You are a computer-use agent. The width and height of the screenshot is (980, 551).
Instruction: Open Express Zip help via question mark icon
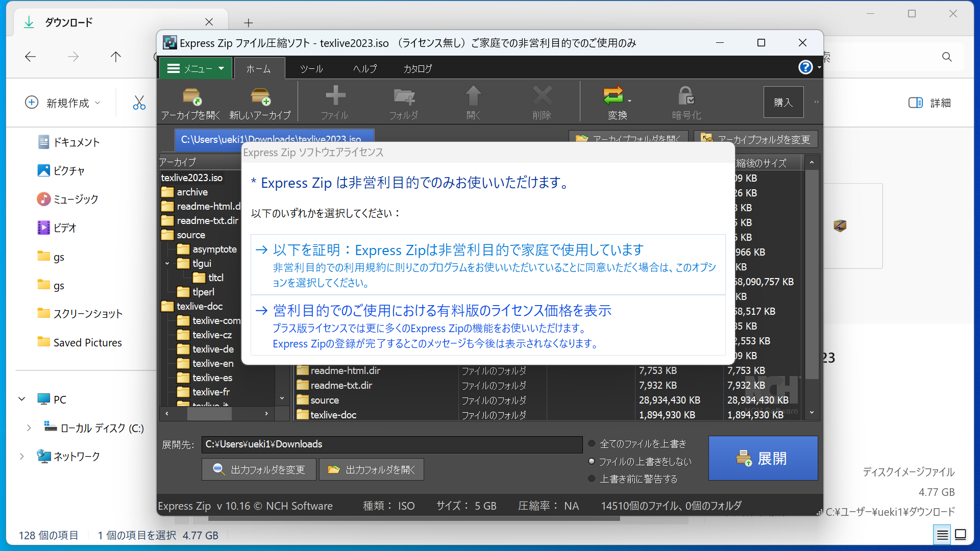[805, 67]
